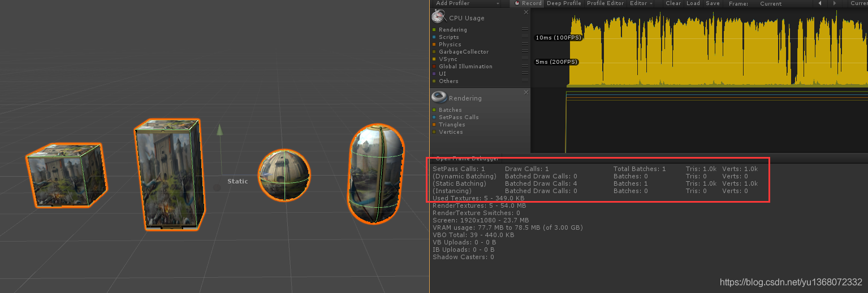The image size is (868, 293).
Task: Click the reorder handle on the Scripts row
Action: pyautogui.click(x=525, y=37)
